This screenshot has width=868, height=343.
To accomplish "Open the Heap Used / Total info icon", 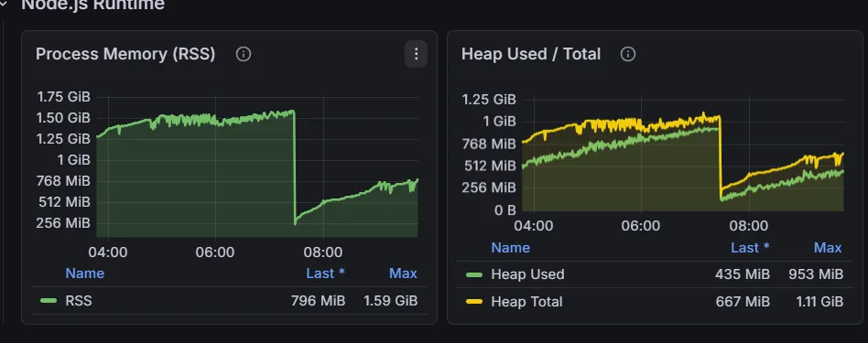I will point(628,54).
